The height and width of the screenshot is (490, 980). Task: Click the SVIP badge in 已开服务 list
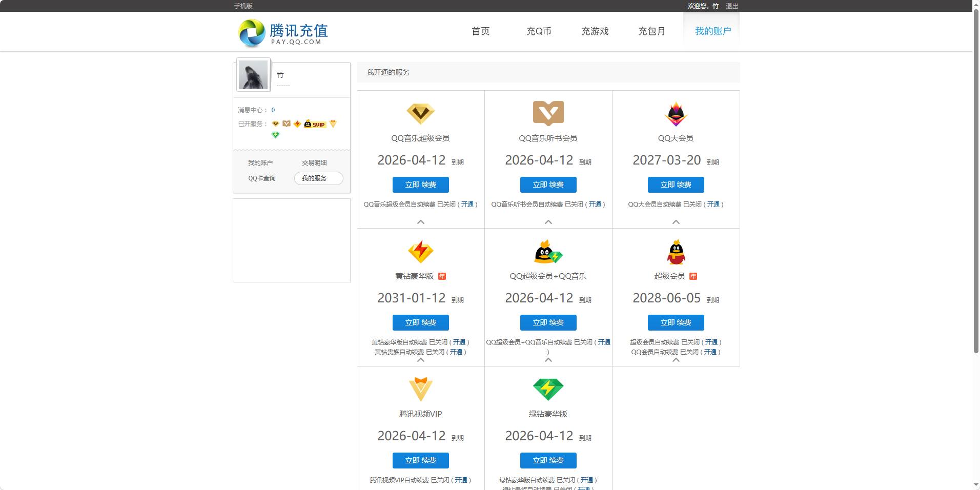(313, 124)
